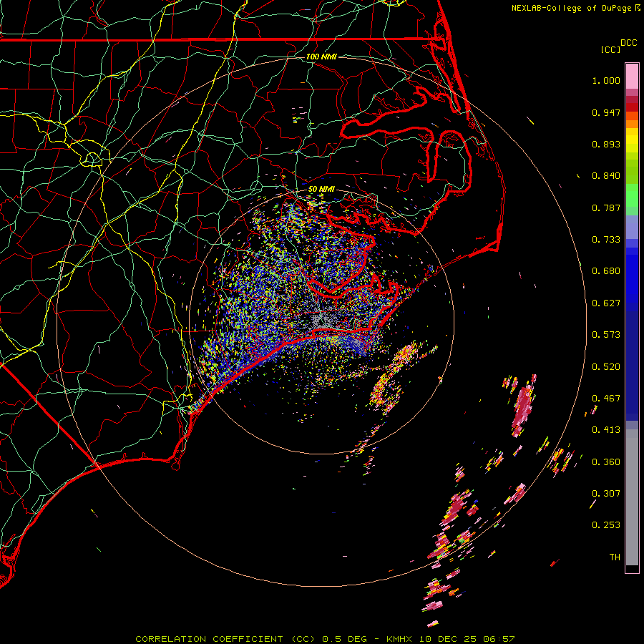Click the 0.253 scale value
This screenshot has width=644, height=644.
coord(606,525)
